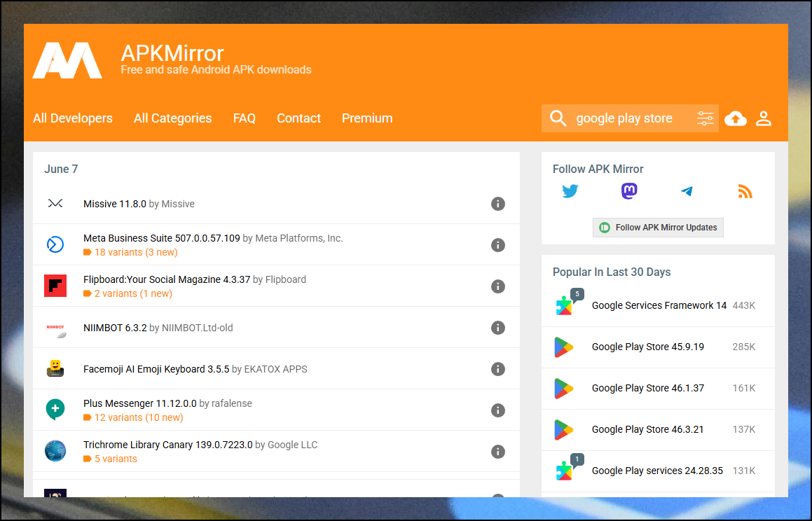Image resolution: width=812 pixels, height=521 pixels.
Task: Expand 12 variants (10 new)
Action: pyautogui.click(x=133, y=417)
